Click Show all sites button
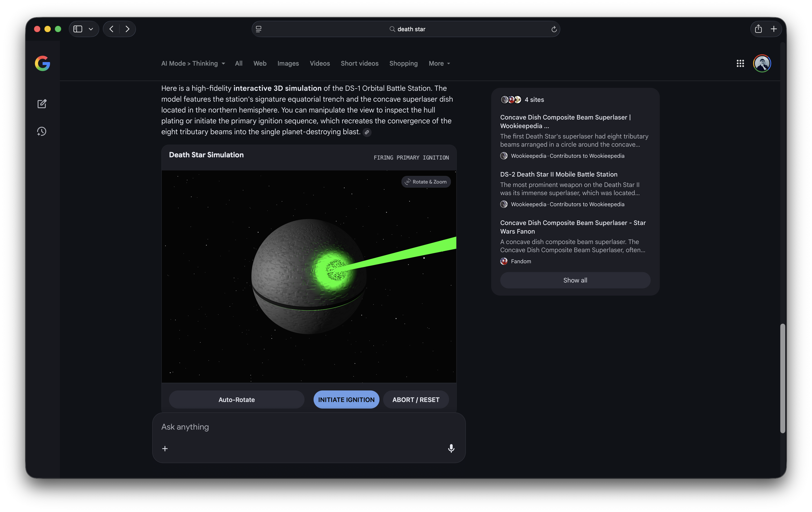The width and height of the screenshot is (812, 512). 575,280
